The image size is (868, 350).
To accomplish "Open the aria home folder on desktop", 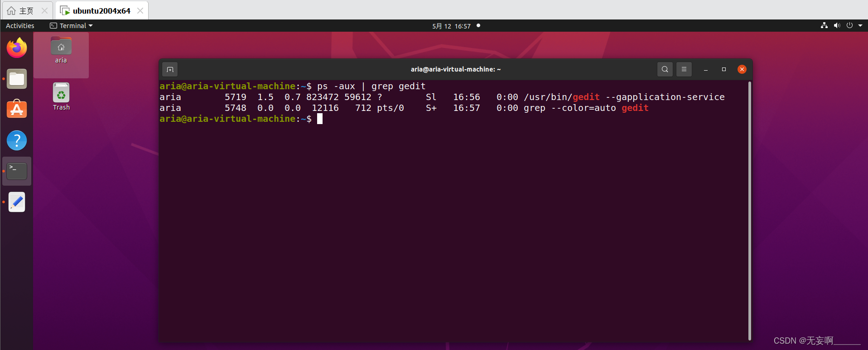I will pos(61,51).
